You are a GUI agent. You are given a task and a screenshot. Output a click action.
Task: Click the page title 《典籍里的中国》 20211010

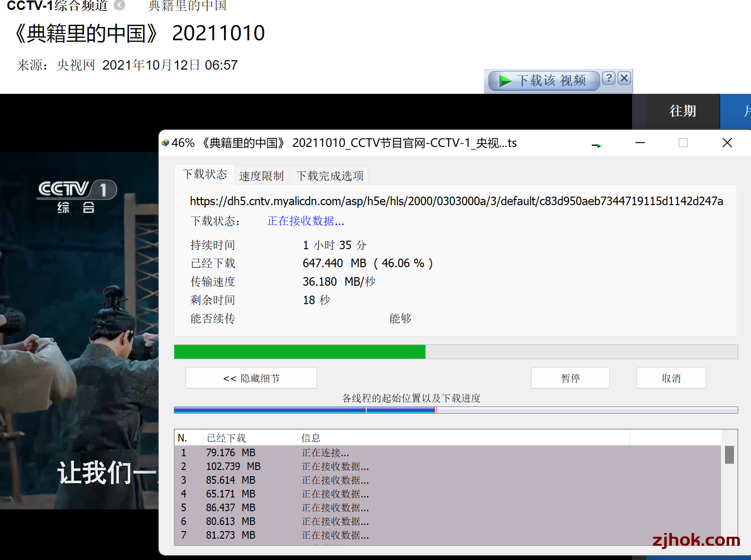[137, 33]
